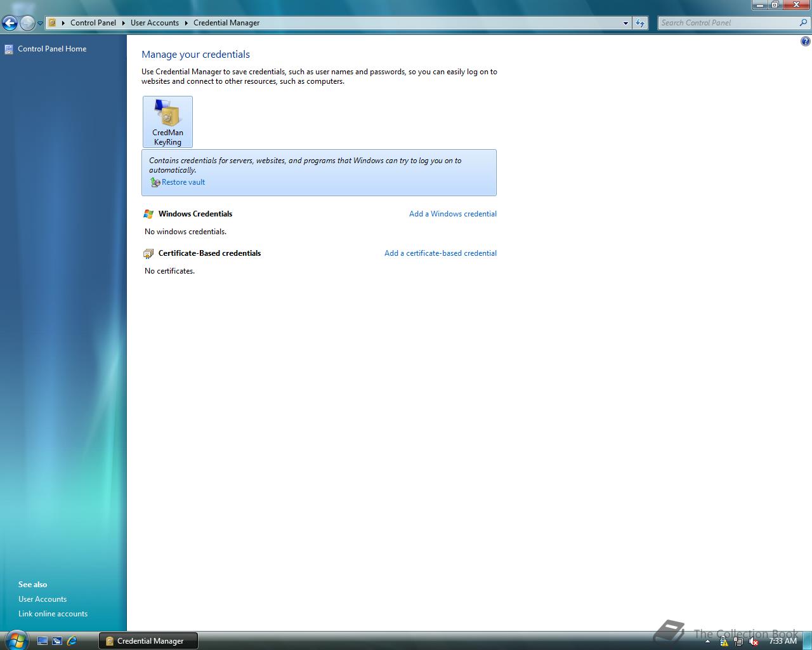Image resolution: width=812 pixels, height=650 pixels.
Task: Click the Certificate-Based credentials icon
Action: pos(148,253)
